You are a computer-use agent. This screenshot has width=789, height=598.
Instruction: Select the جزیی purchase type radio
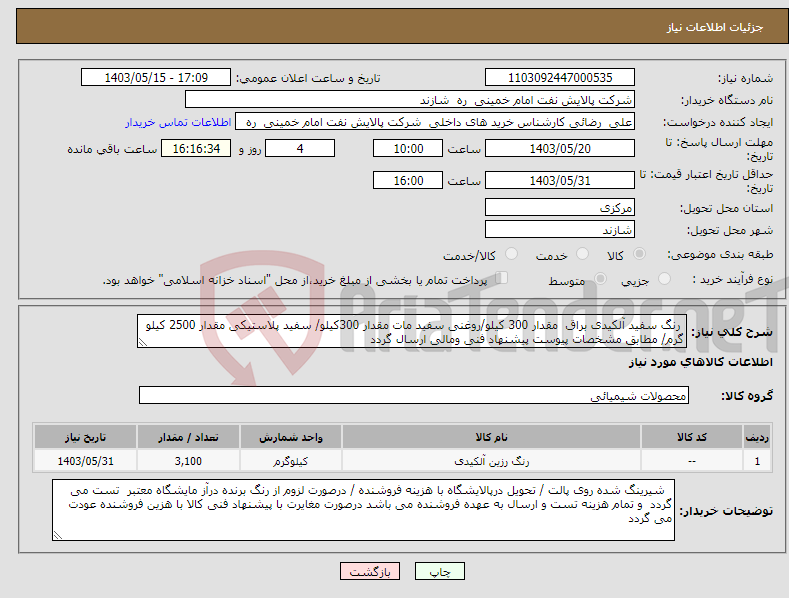[x=664, y=279]
